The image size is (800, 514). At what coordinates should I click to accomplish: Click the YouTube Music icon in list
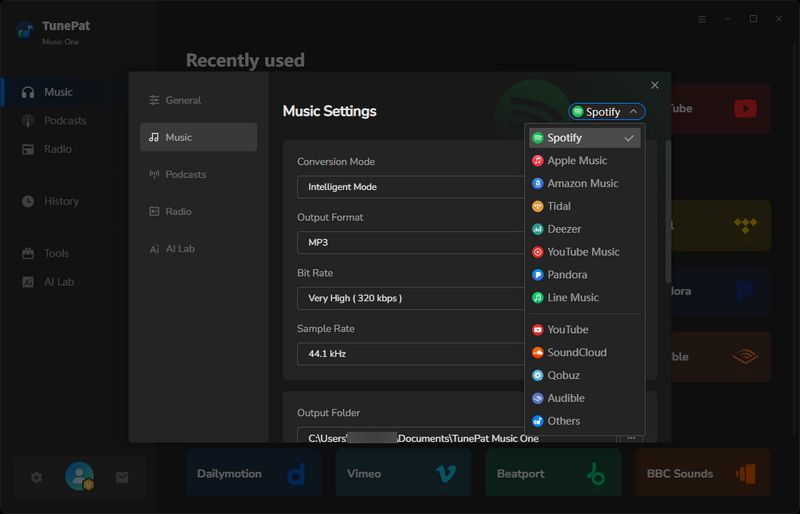pyautogui.click(x=537, y=252)
